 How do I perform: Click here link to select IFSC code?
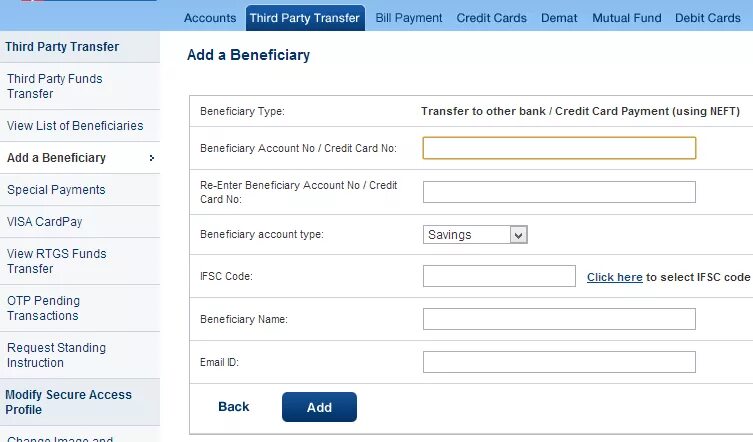(x=614, y=277)
